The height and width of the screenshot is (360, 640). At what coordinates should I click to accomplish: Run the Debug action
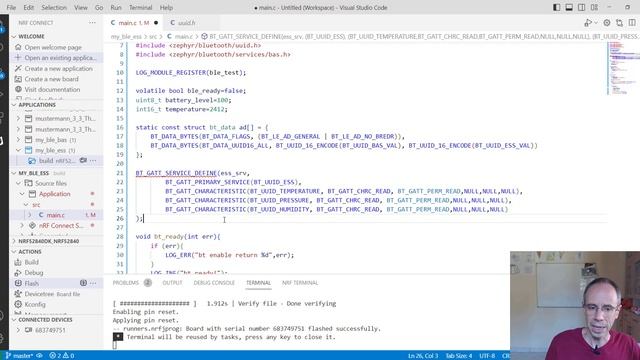[33, 273]
